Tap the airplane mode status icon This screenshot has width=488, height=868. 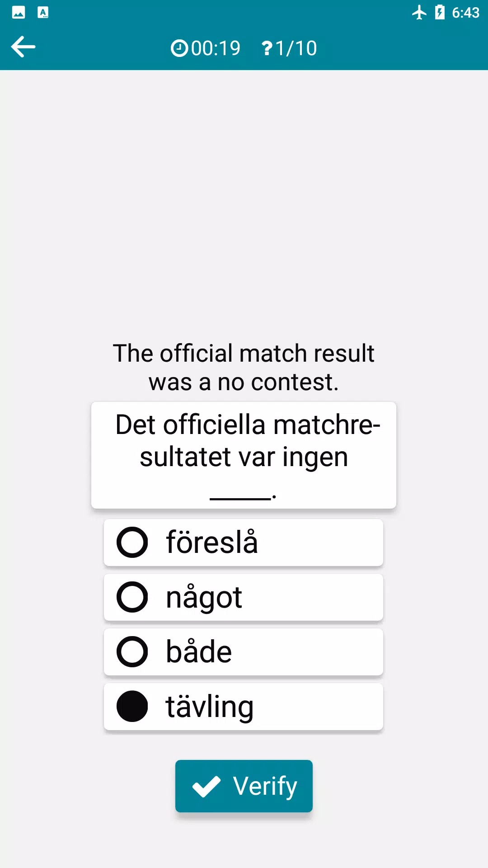tap(419, 12)
